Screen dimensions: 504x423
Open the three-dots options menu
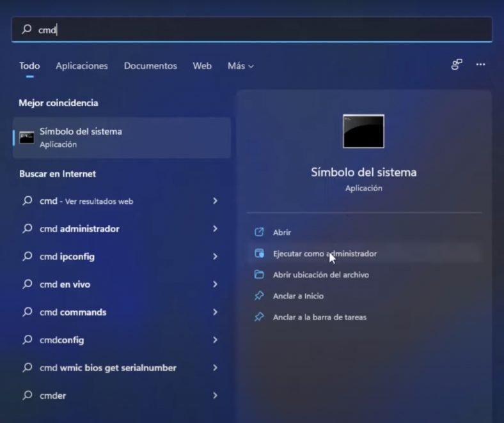coord(480,65)
